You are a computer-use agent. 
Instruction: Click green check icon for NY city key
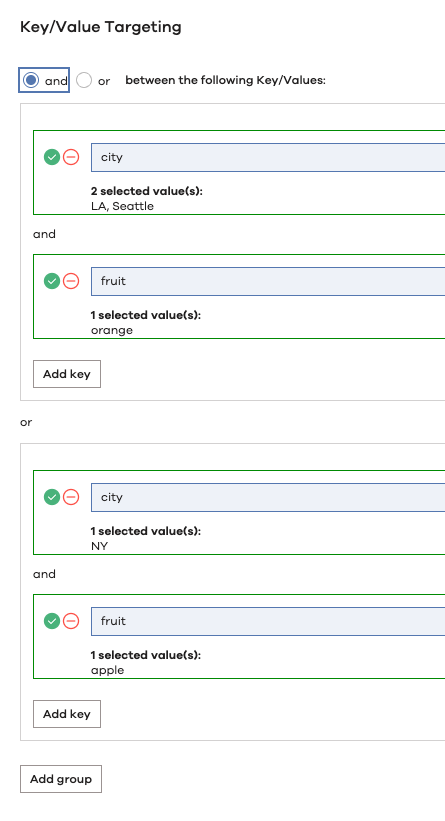51,497
